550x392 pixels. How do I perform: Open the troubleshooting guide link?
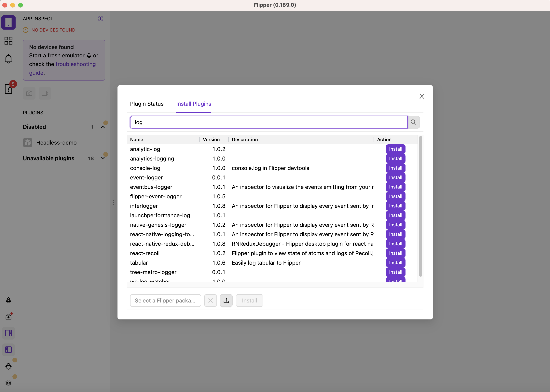click(x=76, y=64)
